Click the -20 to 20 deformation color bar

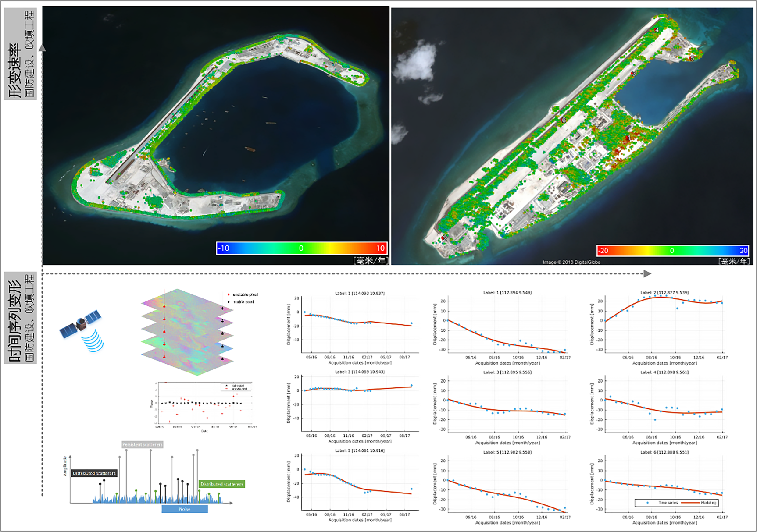pos(672,251)
